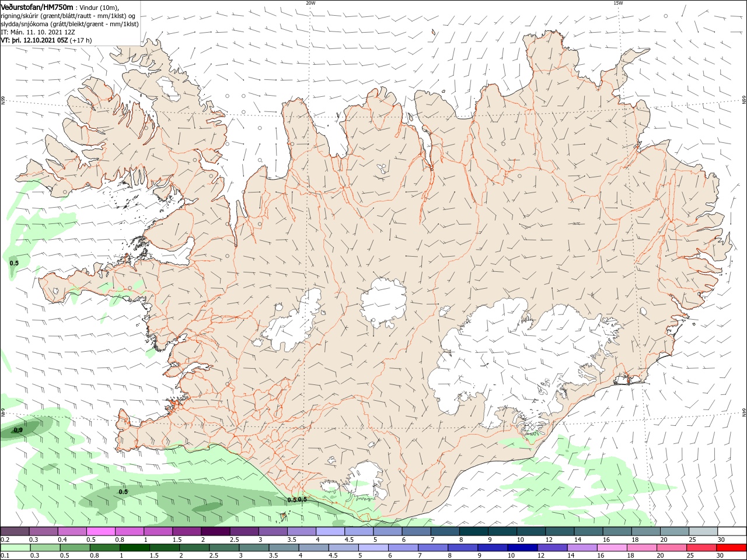Click the 0.9 precipitation value on the map

pyautogui.click(x=18, y=430)
